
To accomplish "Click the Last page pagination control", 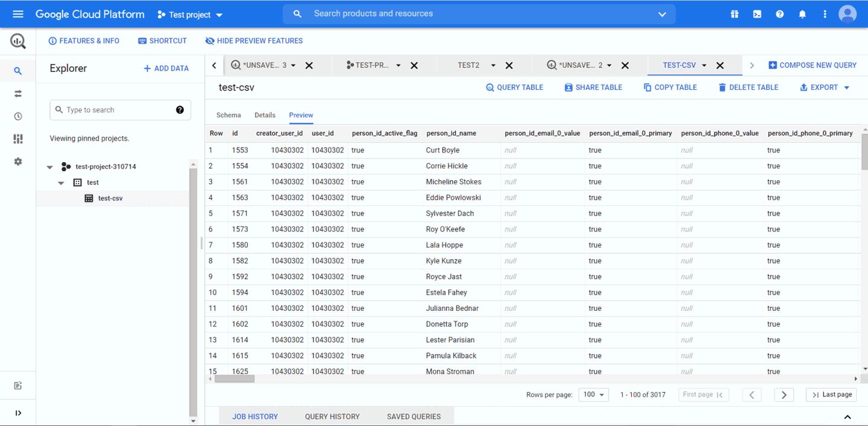I will pyautogui.click(x=831, y=394).
